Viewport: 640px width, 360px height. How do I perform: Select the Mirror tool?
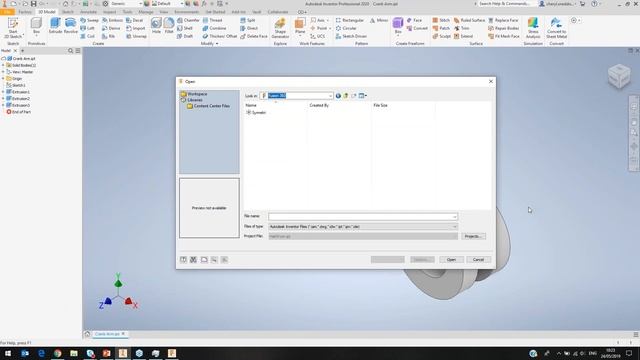(x=379, y=20)
